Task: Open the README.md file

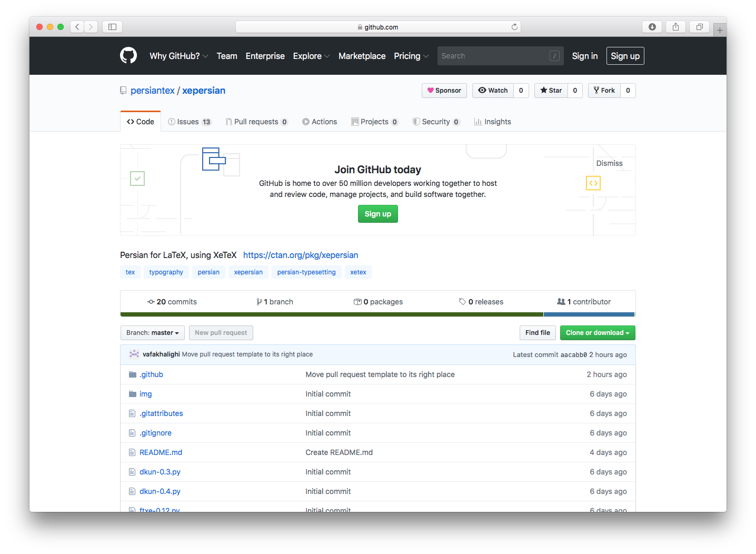Action: 161,452
